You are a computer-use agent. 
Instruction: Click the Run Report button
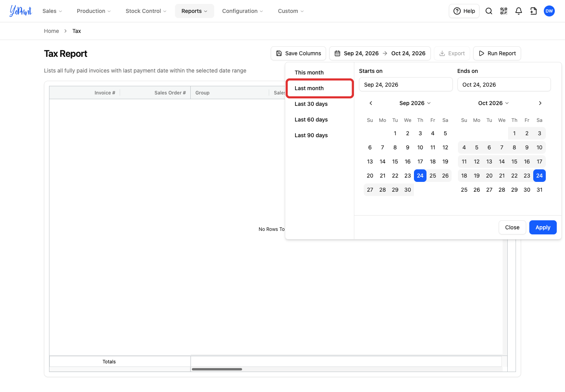coord(497,53)
